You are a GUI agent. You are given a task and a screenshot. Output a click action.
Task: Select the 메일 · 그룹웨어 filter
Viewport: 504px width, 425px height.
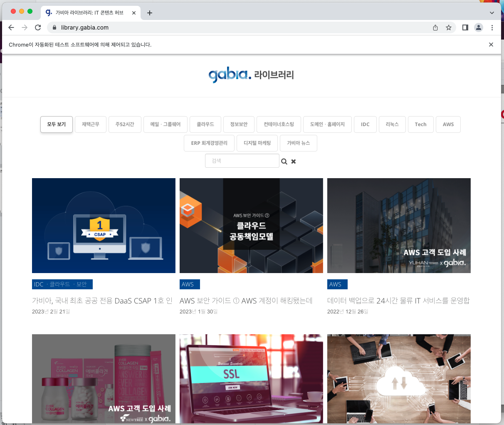click(166, 124)
